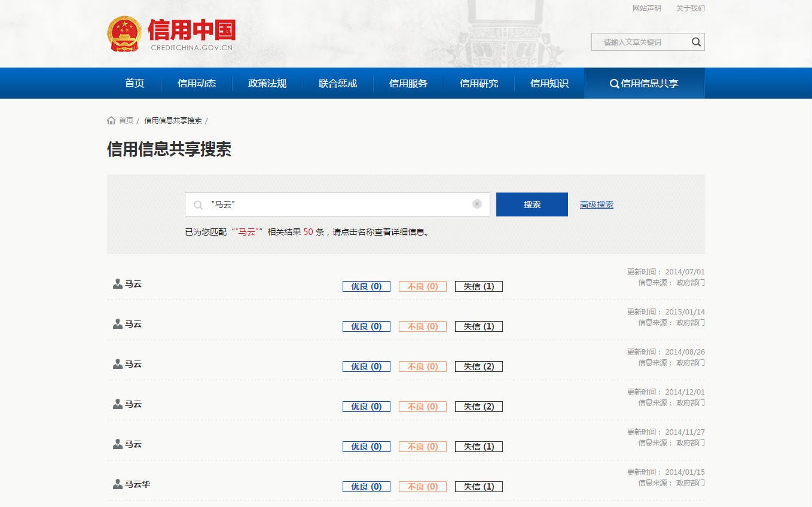This screenshot has height=507, width=812.
Task: Click 不良 (0) in the 马云华 row
Action: (x=423, y=487)
